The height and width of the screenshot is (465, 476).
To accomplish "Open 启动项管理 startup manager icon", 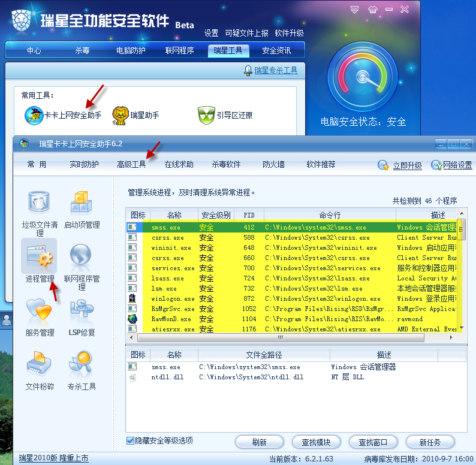I will pos(82,203).
